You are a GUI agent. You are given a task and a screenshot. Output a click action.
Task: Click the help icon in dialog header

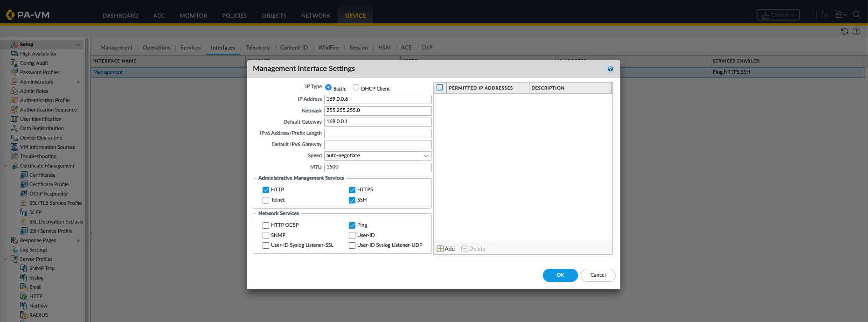[610, 69]
